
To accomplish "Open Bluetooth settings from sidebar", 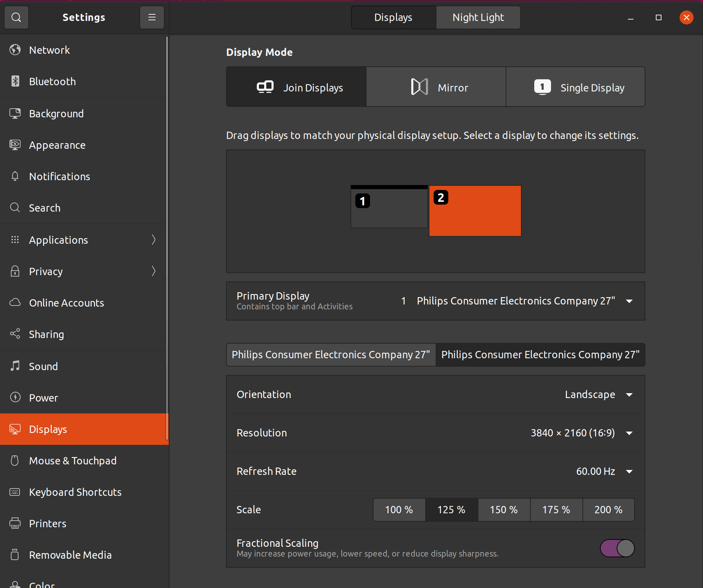I will pyautogui.click(x=52, y=81).
